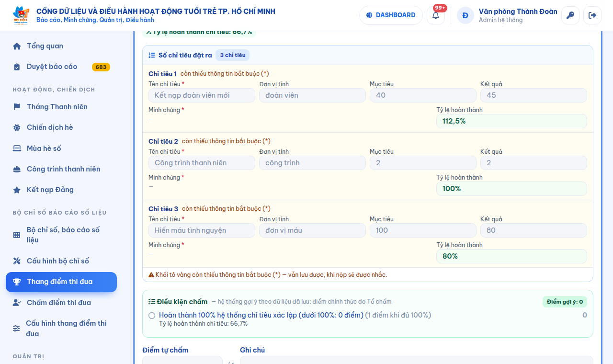The width and height of the screenshot is (613, 364).
Task: Click the Kết quả field showing 80
Action: [534, 230]
